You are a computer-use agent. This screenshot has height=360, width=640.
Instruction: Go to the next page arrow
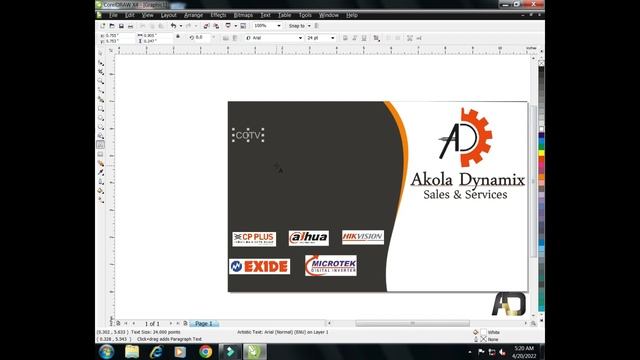click(x=171, y=323)
